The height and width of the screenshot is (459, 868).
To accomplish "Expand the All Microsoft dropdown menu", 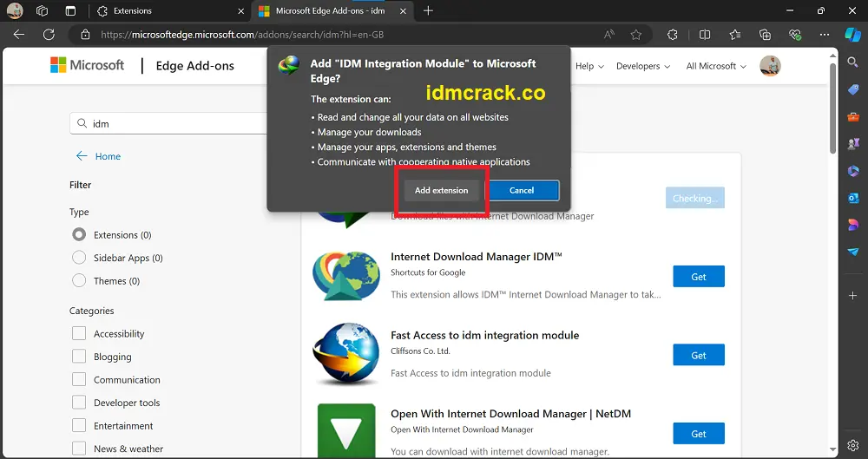I will point(716,66).
